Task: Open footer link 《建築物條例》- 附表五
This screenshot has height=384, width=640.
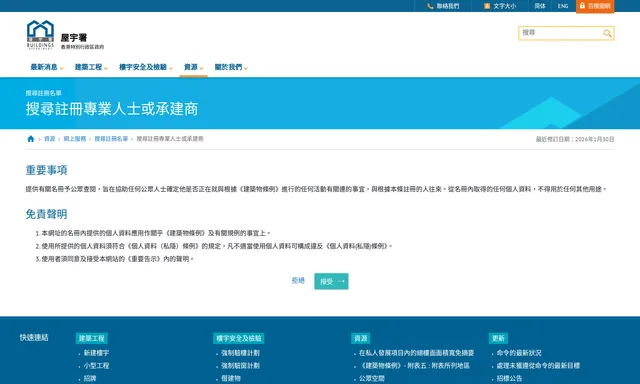Action: pos(414,366)
